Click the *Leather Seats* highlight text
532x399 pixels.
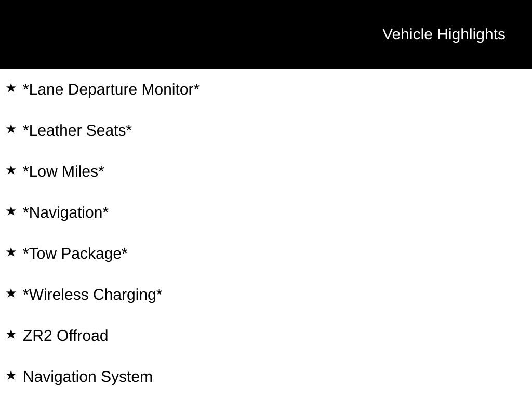(77, 130)
